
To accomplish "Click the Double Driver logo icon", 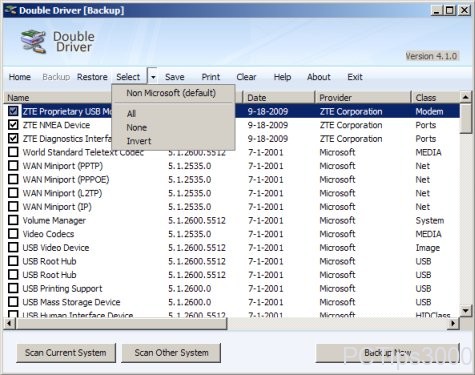I will pyautogui.click(x=33, y=41).
